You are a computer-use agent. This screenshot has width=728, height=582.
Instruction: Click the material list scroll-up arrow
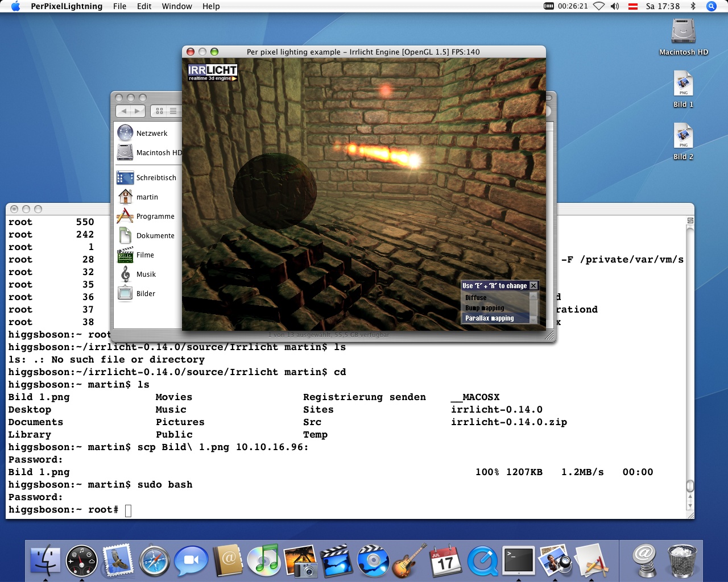[x=533, y=296]
